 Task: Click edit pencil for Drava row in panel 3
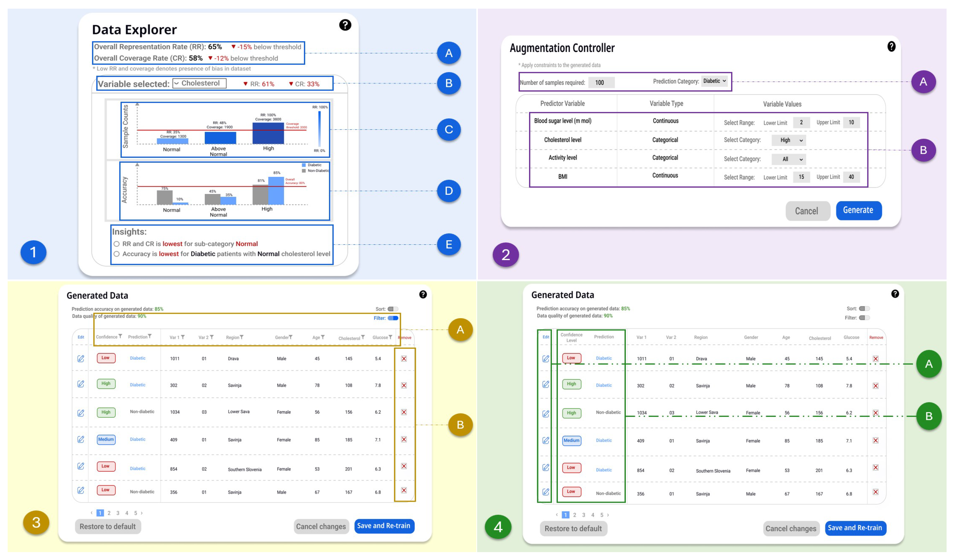click(x=81, y=359)
